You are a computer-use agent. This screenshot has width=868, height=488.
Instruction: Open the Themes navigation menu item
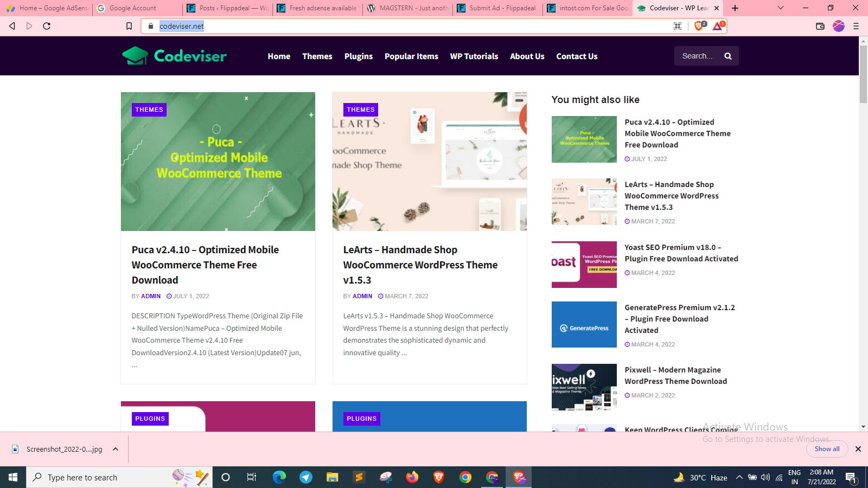(x=317, y=56)
